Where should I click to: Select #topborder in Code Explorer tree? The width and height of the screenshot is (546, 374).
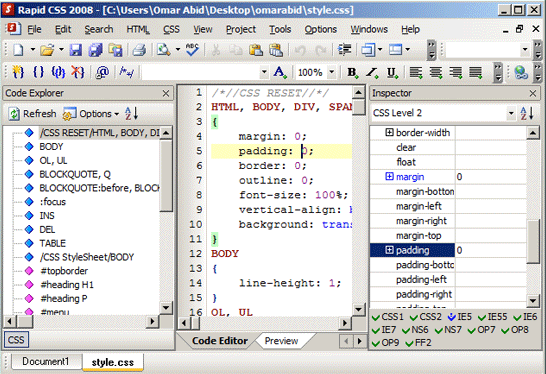pyautogui.click(x=64, y=271)
